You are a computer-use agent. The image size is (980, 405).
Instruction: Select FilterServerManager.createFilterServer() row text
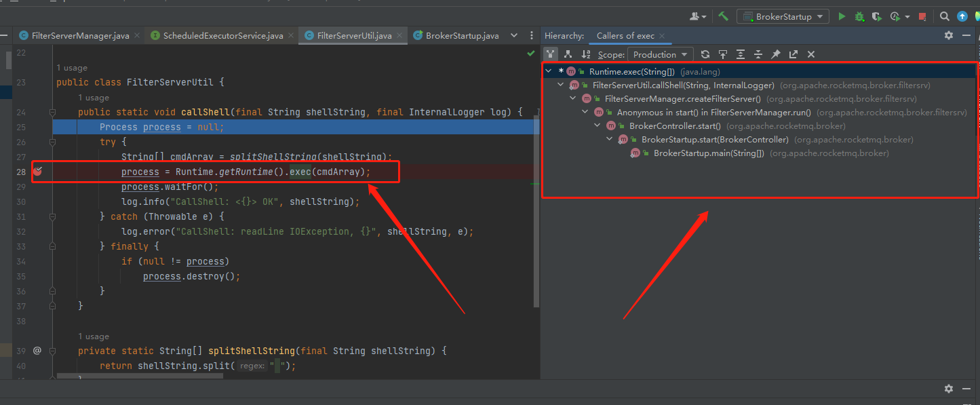(x=682, y=98)
